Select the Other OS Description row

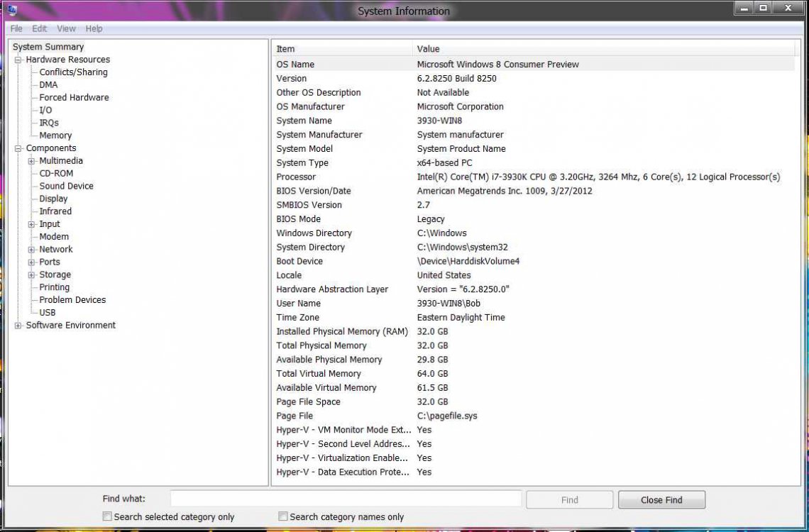point(534,92)
